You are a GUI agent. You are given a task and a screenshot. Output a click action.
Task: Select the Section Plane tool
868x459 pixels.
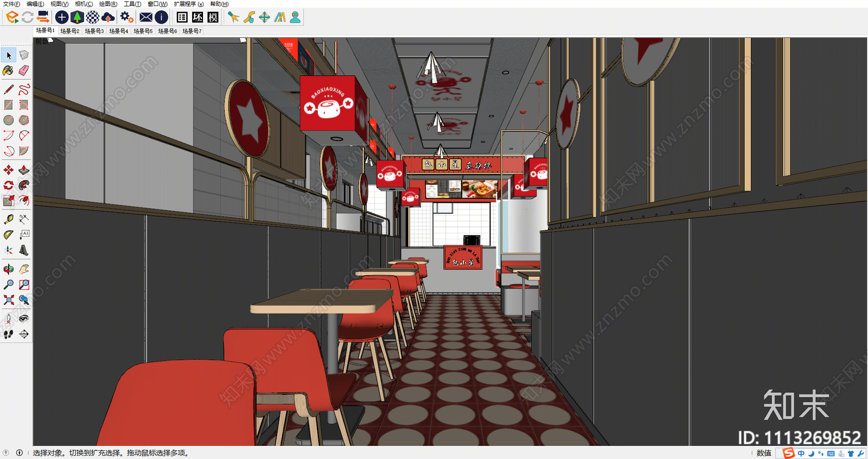[x=24, y=334]
